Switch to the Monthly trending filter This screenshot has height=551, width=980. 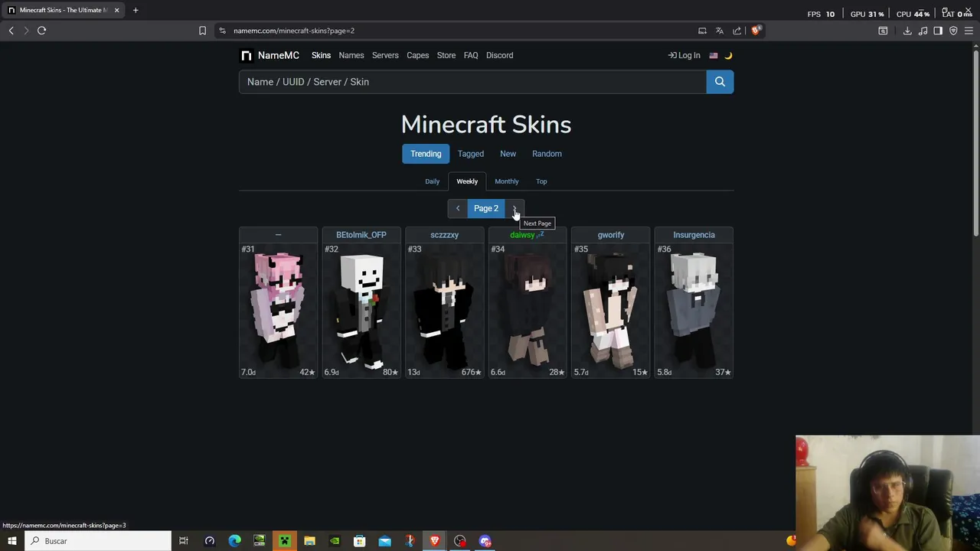[x=507, y=181]
